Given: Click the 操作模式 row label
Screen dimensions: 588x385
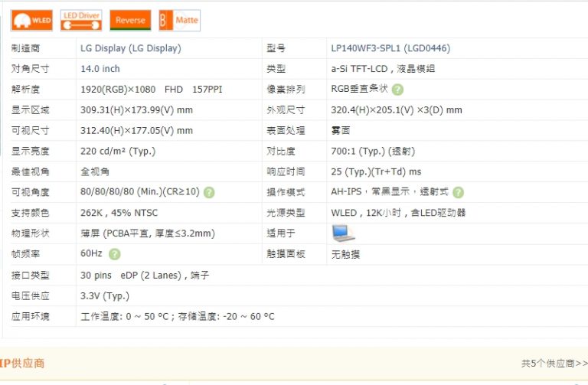Looking at the screenshot, I should 286,192.
